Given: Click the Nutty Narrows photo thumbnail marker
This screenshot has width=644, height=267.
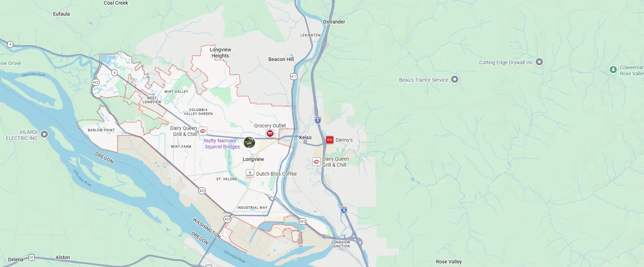Looking at the screenshot, I should (x=249, y=142).
